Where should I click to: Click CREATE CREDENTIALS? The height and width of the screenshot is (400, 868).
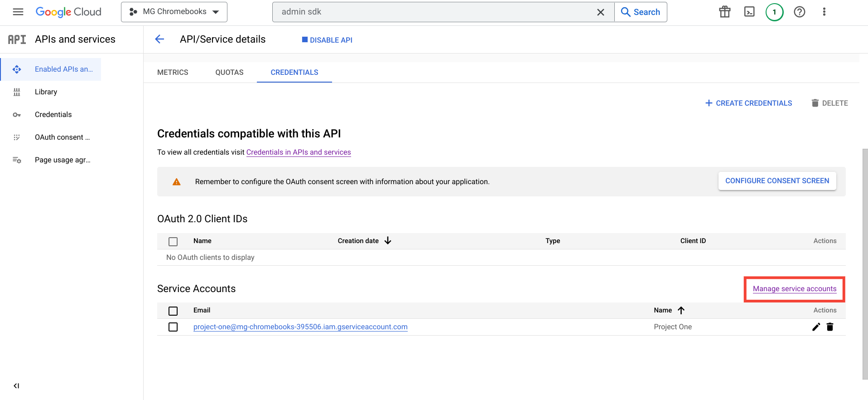749,103
